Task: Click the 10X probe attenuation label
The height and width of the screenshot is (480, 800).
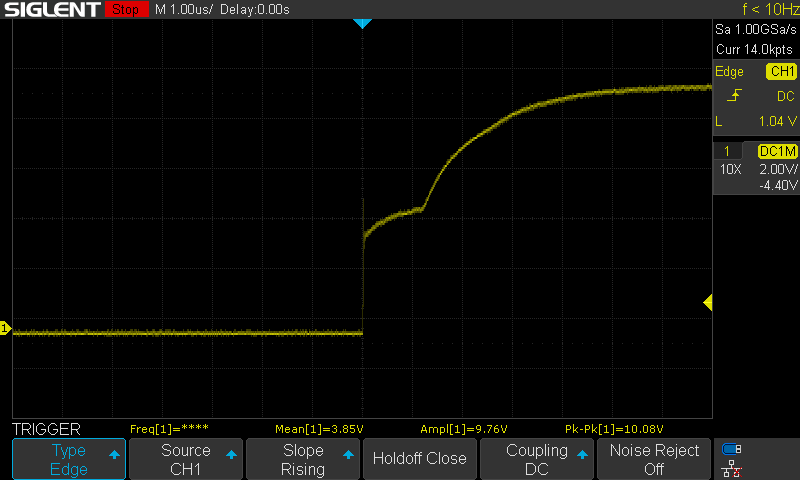Action: (x=730, y=169)
